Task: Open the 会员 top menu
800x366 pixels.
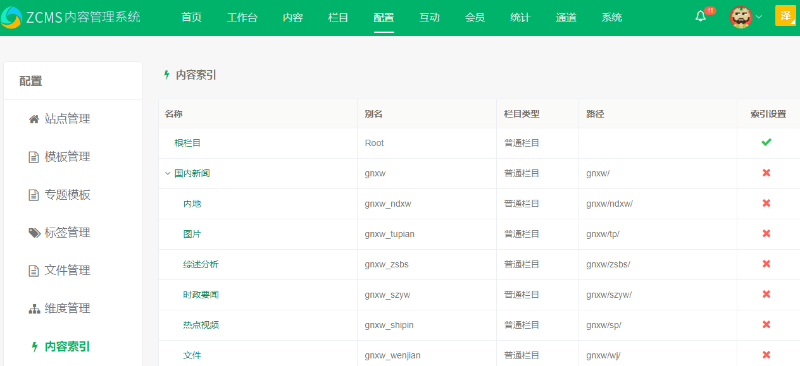Action: pos(475,17)
